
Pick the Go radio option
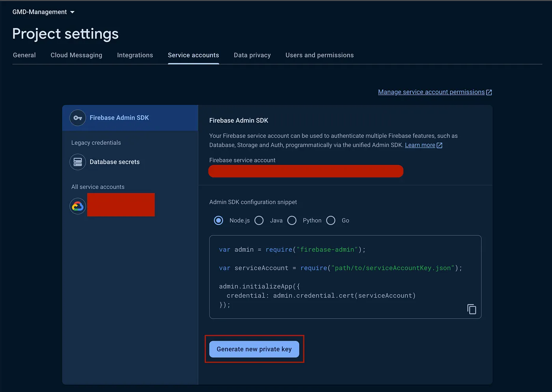click(x=331, y=220)
